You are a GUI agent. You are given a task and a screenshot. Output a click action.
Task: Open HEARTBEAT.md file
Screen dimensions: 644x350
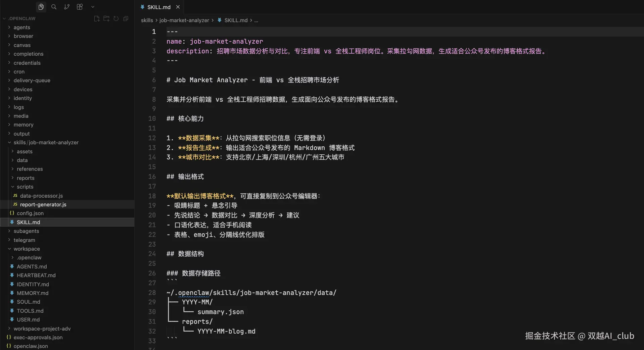tap(36, 276)
